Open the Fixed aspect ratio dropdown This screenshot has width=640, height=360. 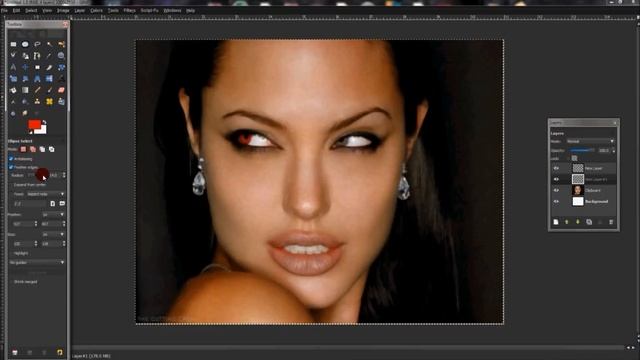46,194
